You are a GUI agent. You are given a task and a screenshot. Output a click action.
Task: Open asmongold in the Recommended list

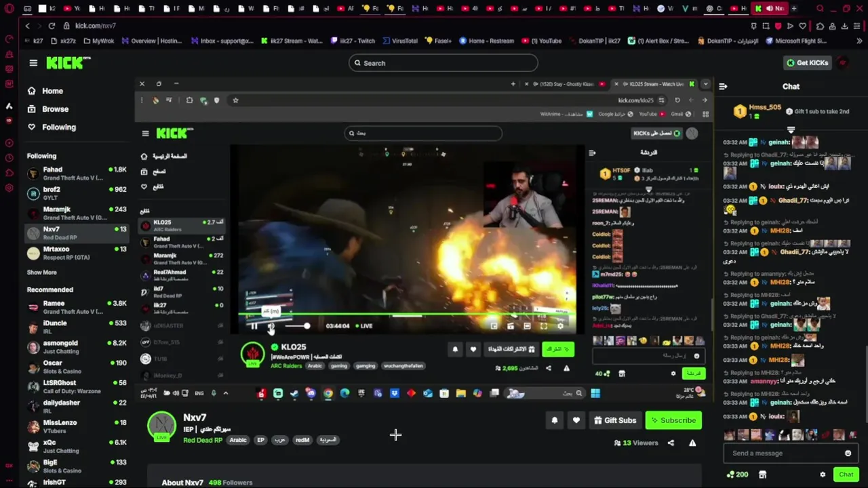pyautogui.click(x=77, y=347)
